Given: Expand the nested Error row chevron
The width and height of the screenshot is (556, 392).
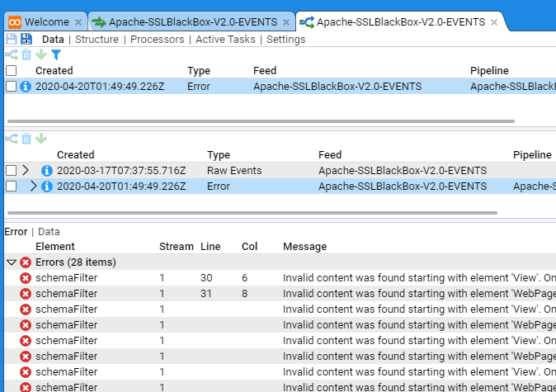Looking at the screenshot, I should pyautogui.click(x=33, y=187).
